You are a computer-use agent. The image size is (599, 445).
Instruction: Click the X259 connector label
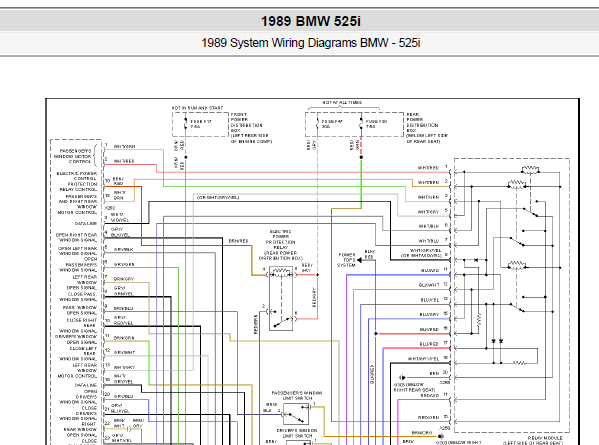pos(445,428)
